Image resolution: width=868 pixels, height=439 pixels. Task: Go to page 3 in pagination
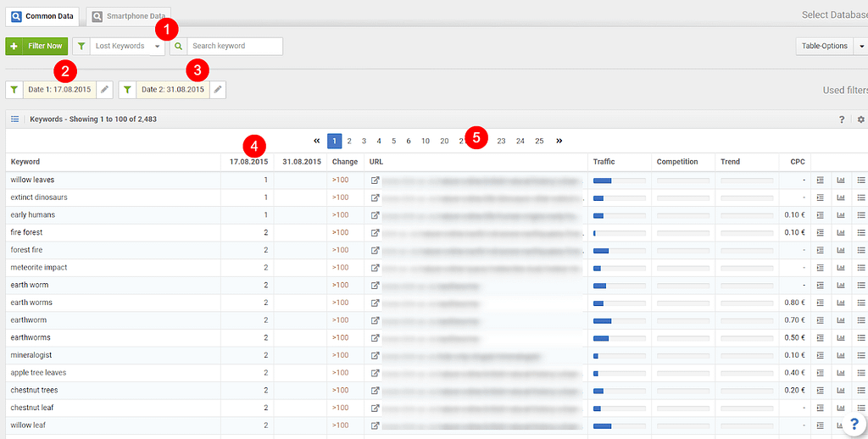coord(364,141)
